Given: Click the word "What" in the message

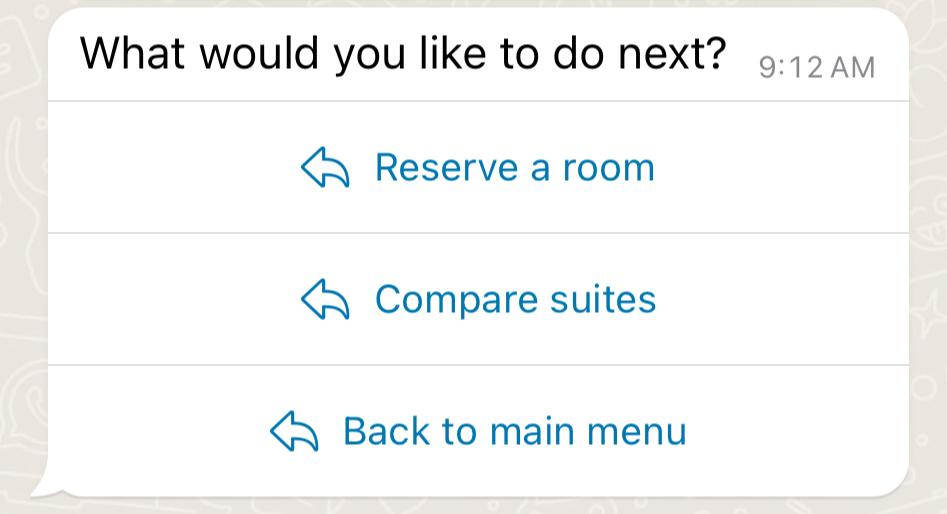Looking at the screenshot, I should (x=132, y=53).
